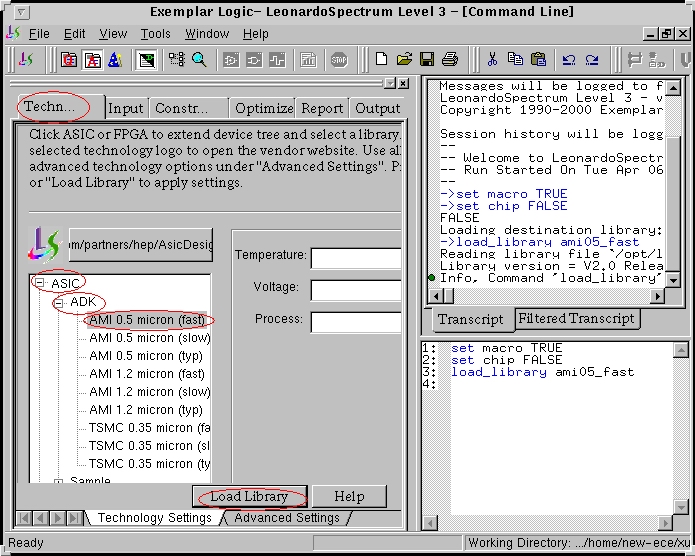Select AMI 0.5 micron (typ) library
Screen dimensions: 695x556
[146, 356]
